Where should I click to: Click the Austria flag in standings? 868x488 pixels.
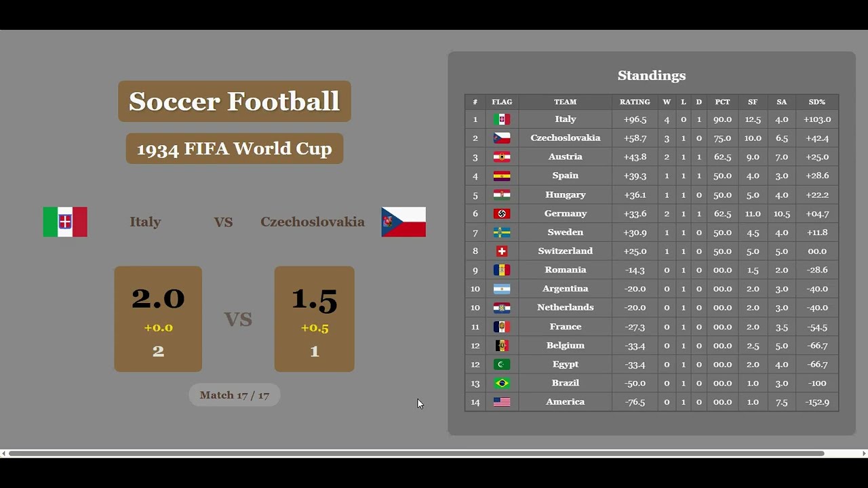tap(502, 157)
